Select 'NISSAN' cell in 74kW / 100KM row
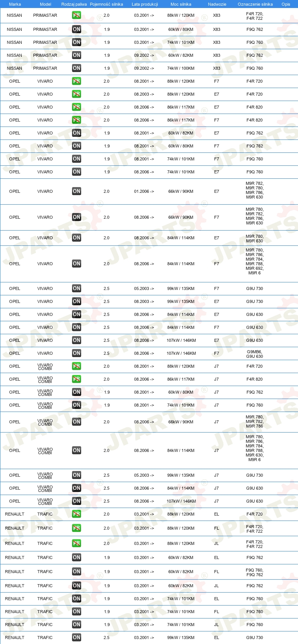298x644 pixels. point(14,68)
